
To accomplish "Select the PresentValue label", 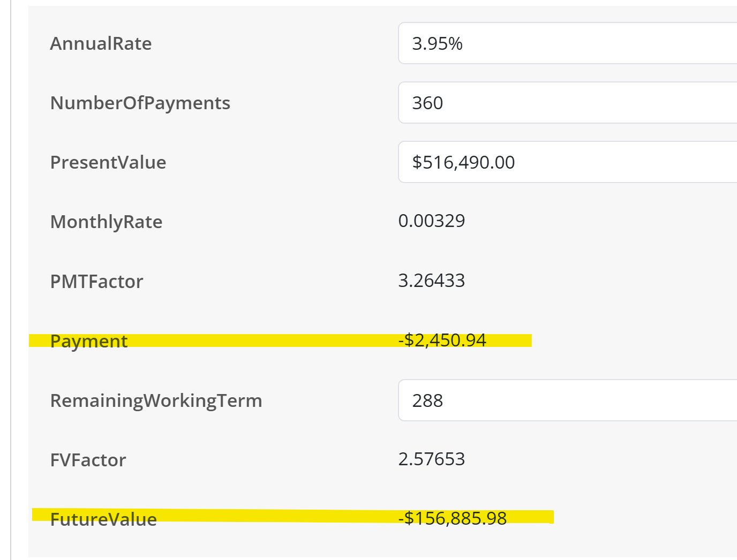I will click(x=108, y=162).
